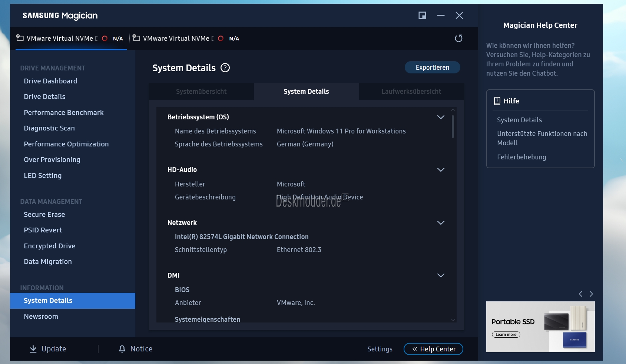
Task: Click the Notice bell icon
Action: point(122,349)
